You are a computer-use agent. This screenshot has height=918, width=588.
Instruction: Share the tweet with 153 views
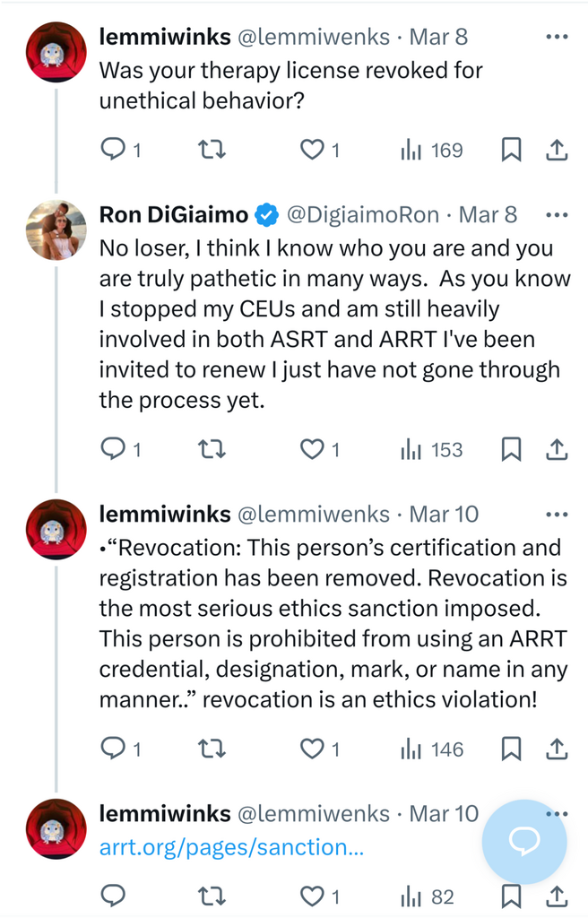[556, 449]
